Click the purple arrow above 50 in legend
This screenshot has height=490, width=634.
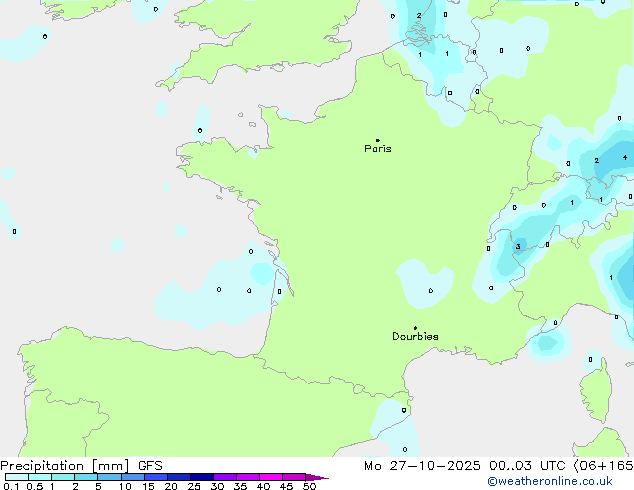pos(317,477)
